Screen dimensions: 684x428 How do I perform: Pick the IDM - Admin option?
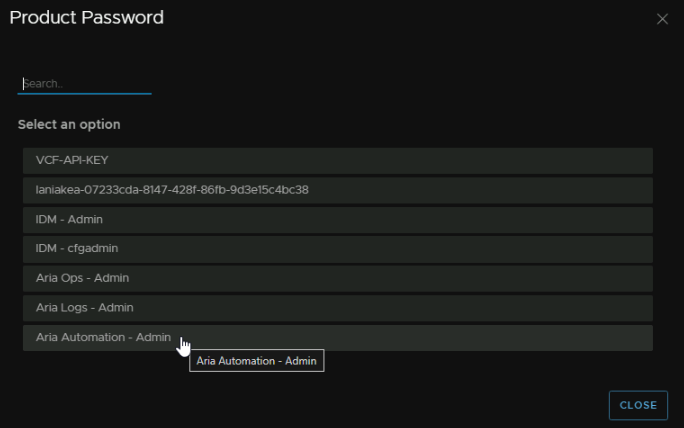point(338,219)
